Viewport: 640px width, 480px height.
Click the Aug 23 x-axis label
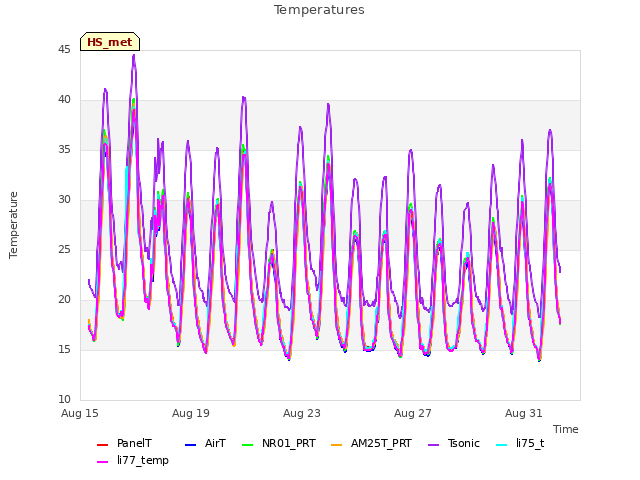(x=302, y=413)
